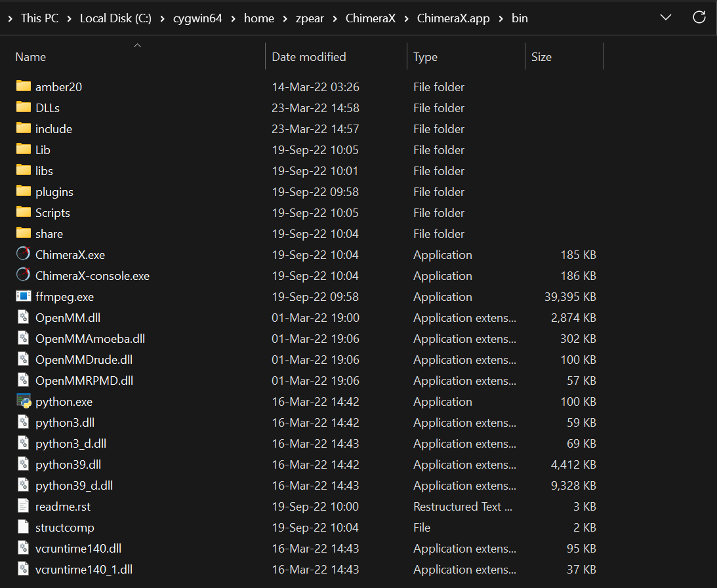Image resolution: width=717 pixels, height=588 pixels.
Task: Click the amber20 folder icon
Action: point(24,87)
